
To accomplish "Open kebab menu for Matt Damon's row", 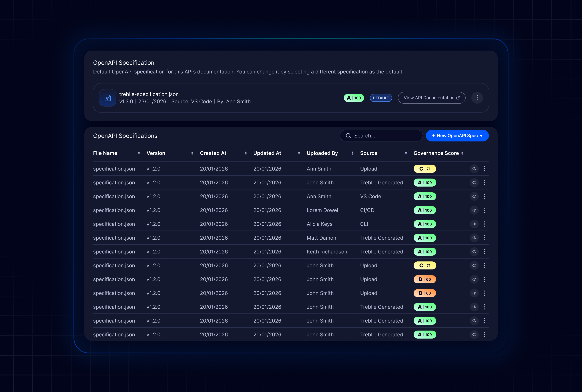I will [x=484, y=238].
